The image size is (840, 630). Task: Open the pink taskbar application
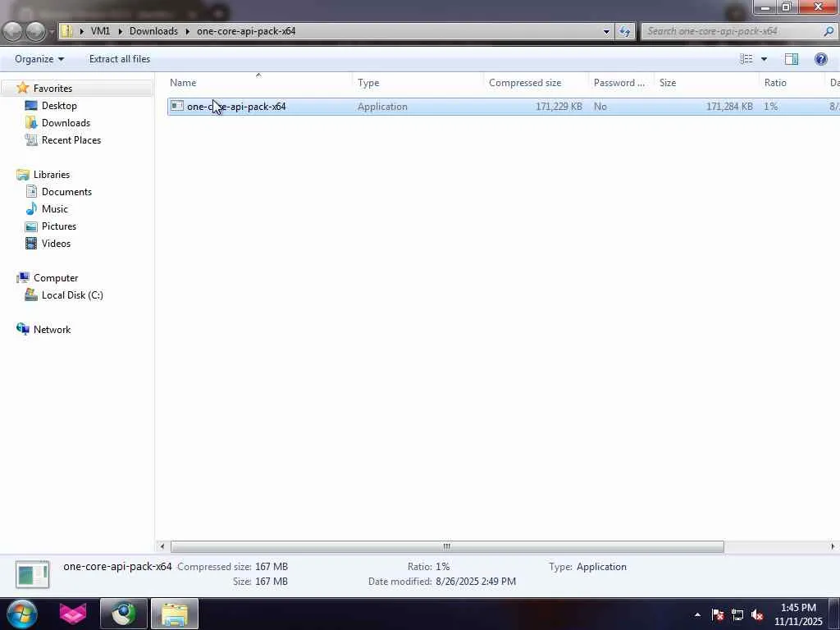(x=73, y=614)
